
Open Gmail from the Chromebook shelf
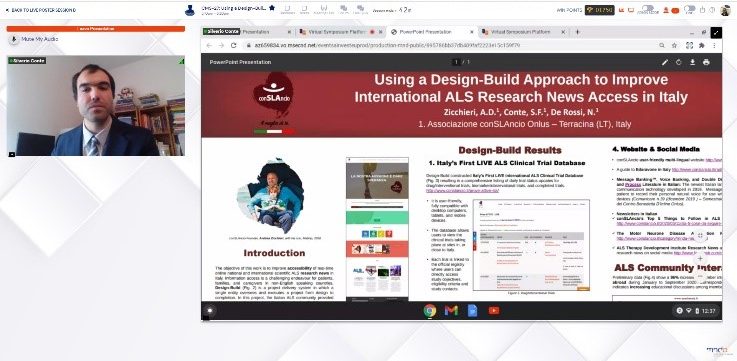coord(451,311)
